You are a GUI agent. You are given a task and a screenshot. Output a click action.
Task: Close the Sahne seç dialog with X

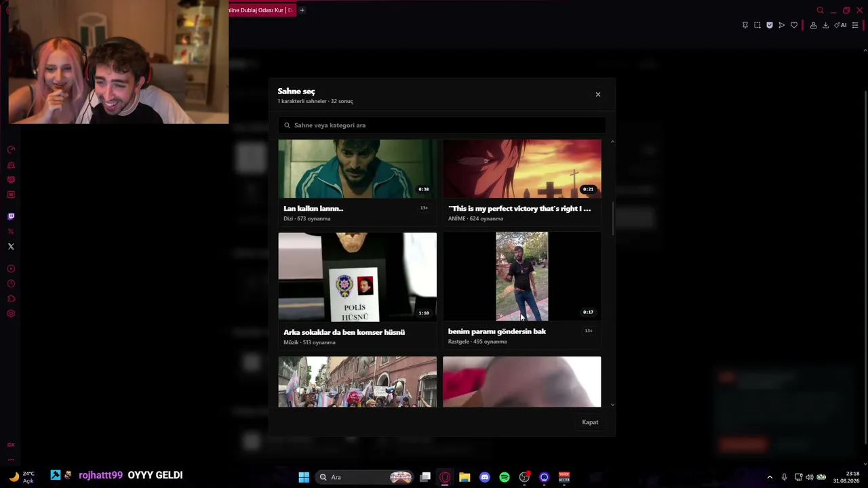(x=598, y=94)
